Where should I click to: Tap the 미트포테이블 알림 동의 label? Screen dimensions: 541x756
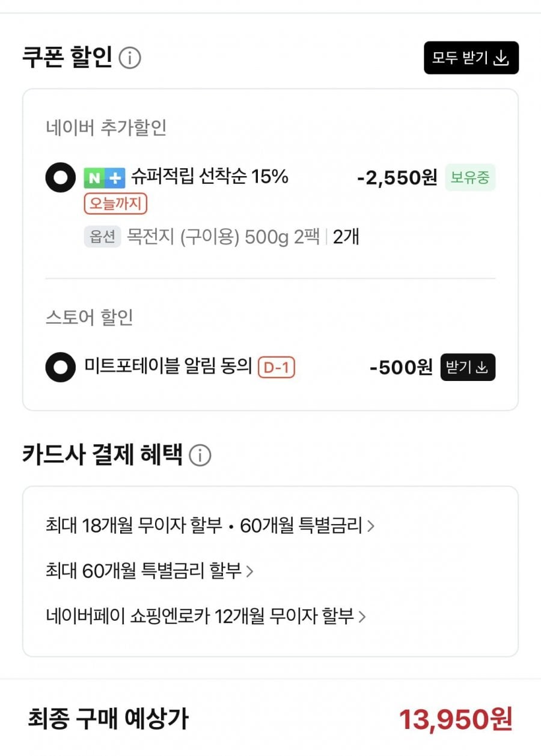pyautogui.click(x=168, y=367)
